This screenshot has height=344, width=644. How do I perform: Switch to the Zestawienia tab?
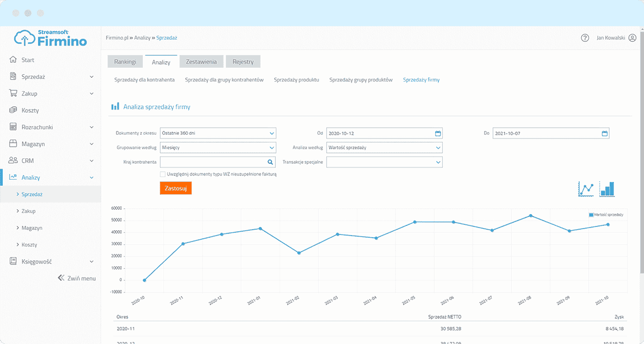click(201, 62)
